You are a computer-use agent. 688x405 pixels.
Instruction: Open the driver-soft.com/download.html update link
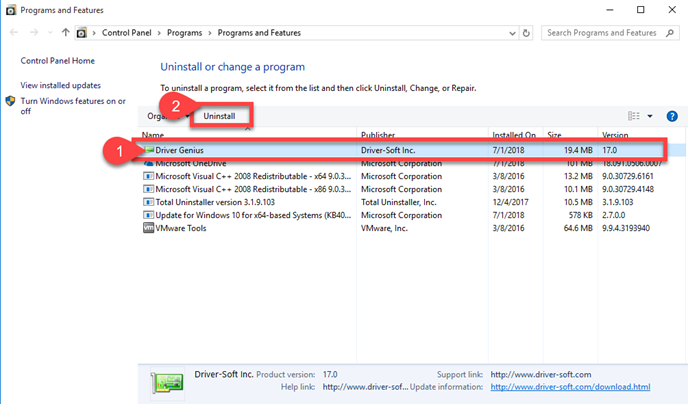570,387
